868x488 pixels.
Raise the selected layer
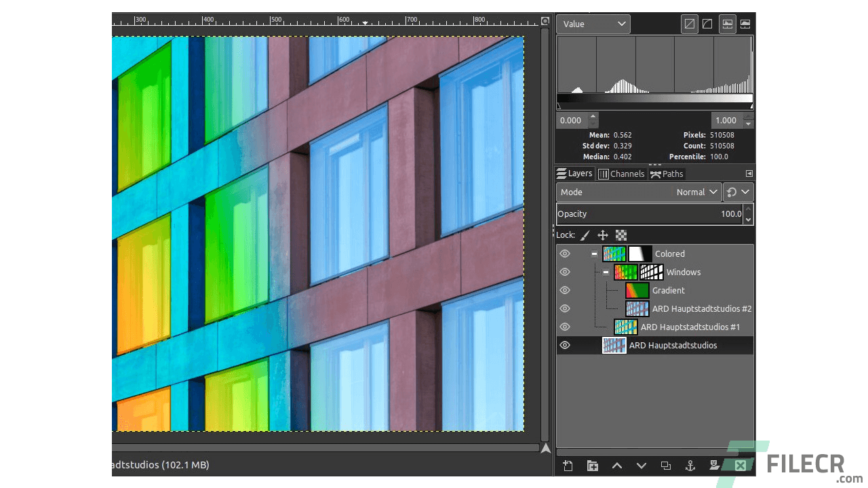click(616, 466)
